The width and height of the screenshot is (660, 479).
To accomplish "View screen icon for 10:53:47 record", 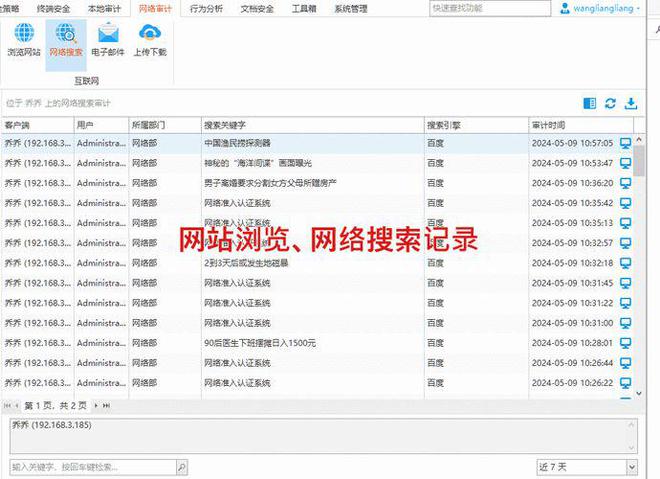I will coord(625,163).
